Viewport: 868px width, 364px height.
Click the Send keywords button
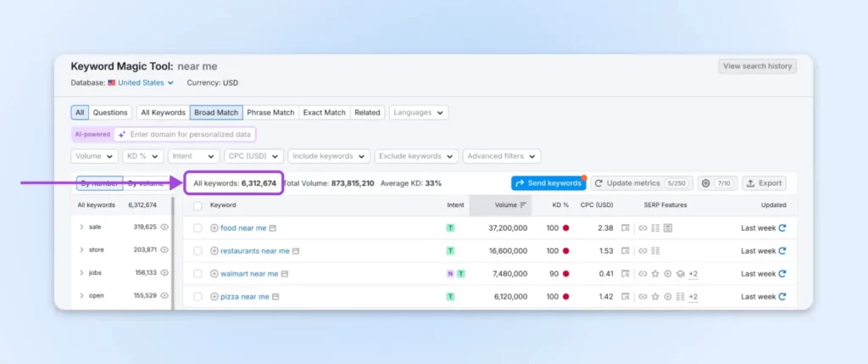(x=548, y=183)
